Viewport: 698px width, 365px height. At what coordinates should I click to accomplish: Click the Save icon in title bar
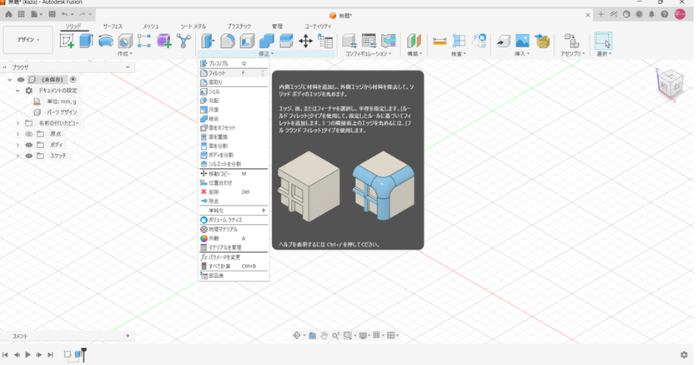coord(52,15)
